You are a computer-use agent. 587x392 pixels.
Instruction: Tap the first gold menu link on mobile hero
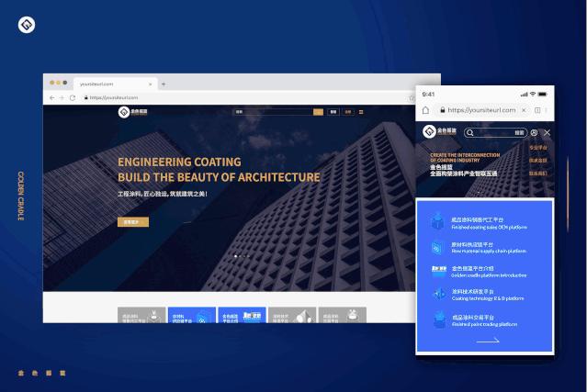[x=538, y=148]
